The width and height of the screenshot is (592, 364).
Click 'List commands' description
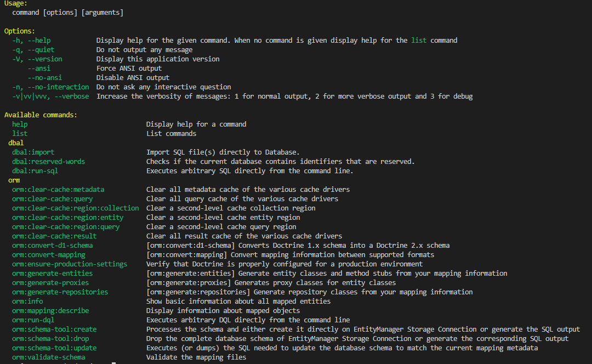point(172,134)
